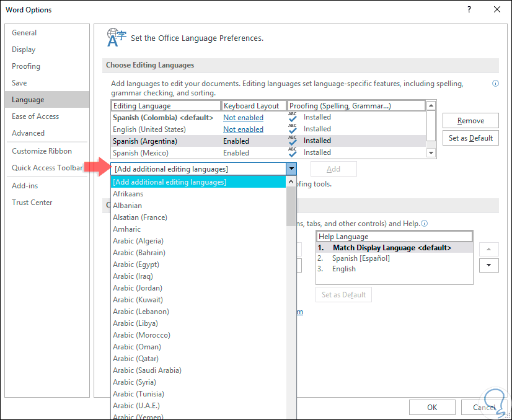Move Help language up with arrow button

click(x=489, y=249)
